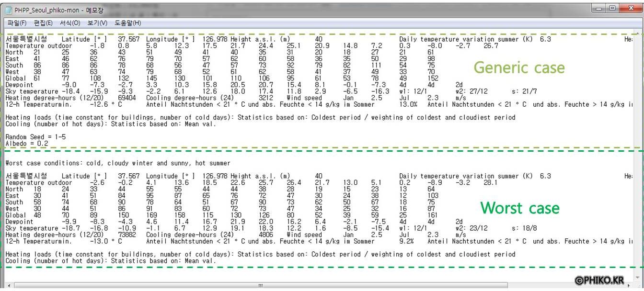Viewport: 644px width, 291px height.
Task: Place cursor on the 'Albedo = 0.2' line
Action: [27, 143]
